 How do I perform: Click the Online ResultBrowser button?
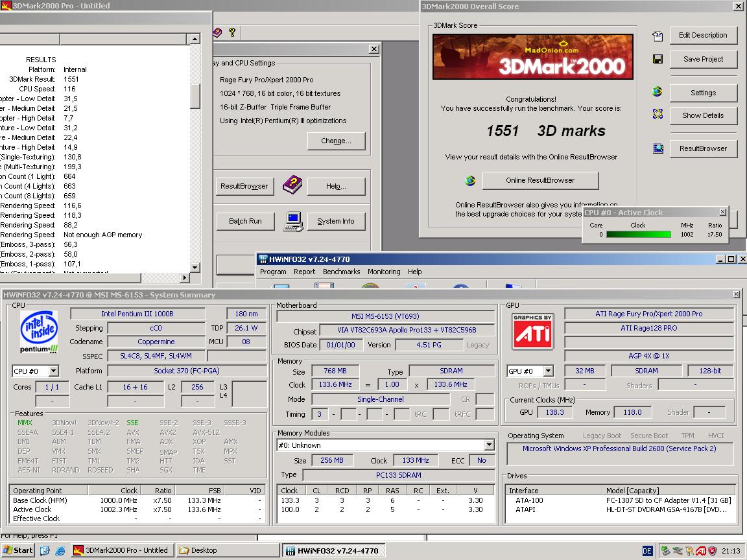point(540,180)
